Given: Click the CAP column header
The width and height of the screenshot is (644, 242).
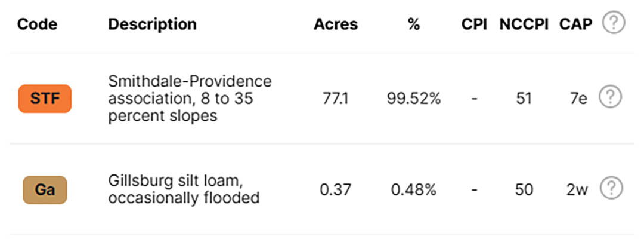Looking at the screenshot, I should 576,24.
